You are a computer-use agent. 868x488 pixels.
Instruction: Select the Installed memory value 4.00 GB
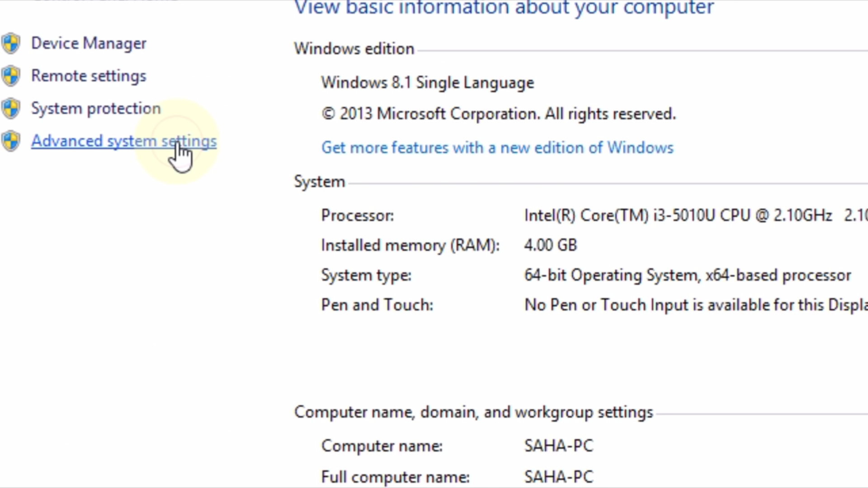coord(550,245)
